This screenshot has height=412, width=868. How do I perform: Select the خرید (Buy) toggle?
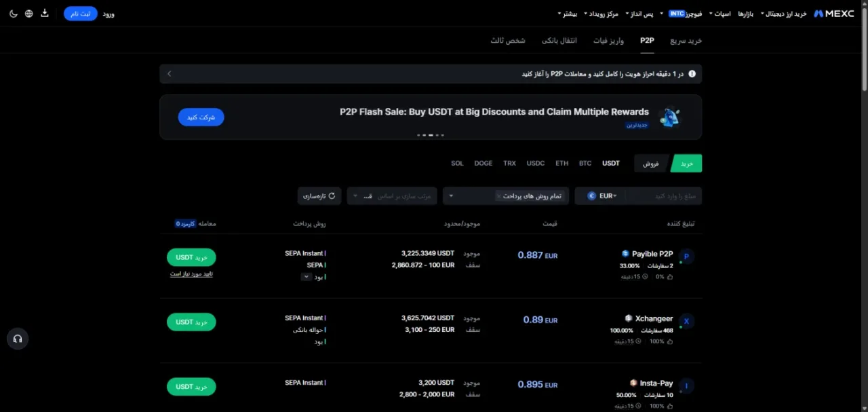pyautogui.click(x=686, y=164)
